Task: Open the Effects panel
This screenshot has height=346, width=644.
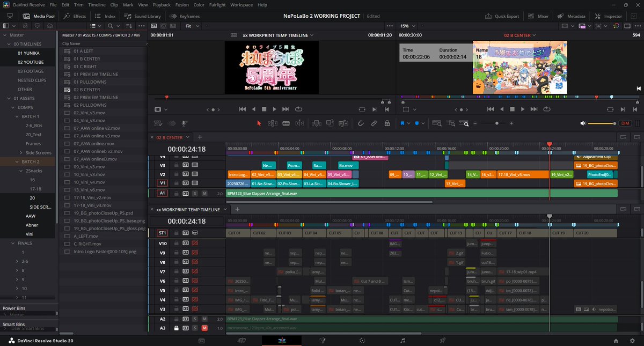Action: pos(75,16)
